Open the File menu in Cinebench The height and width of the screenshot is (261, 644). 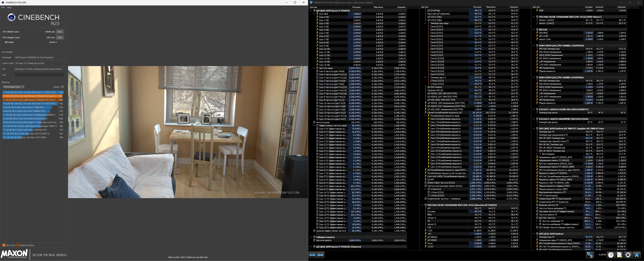(3, 8)
